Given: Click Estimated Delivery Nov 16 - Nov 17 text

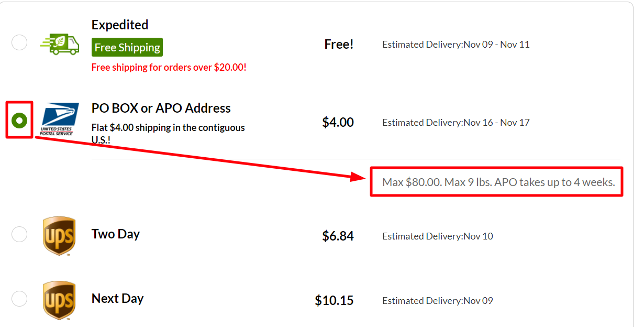Looking at the screenshot, I should click(456, 123).
